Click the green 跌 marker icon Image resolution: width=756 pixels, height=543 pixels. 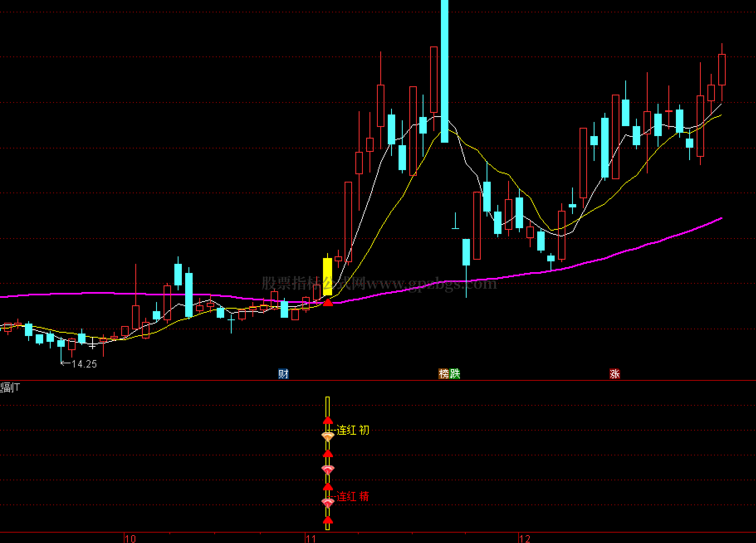coord(455,374)
